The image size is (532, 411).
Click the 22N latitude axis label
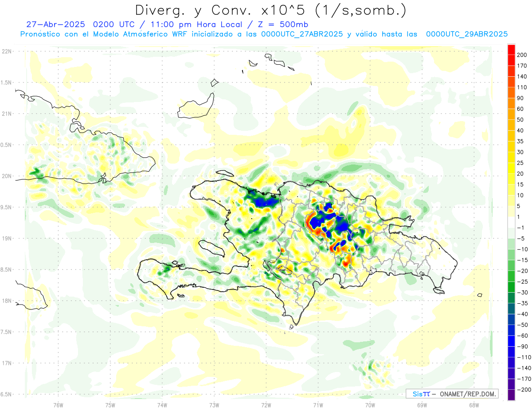pyautogui.click(x=6, y=51)
